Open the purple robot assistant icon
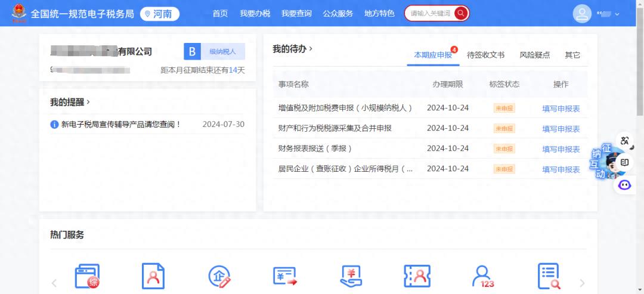 [x=625, y=184]
